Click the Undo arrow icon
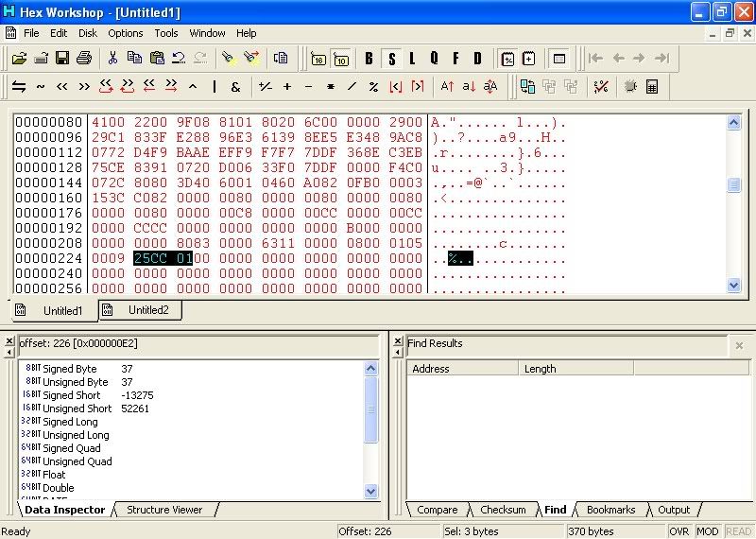Image resolution: width=756 pixels, height=539 pixels. click(x=179, y=59)
